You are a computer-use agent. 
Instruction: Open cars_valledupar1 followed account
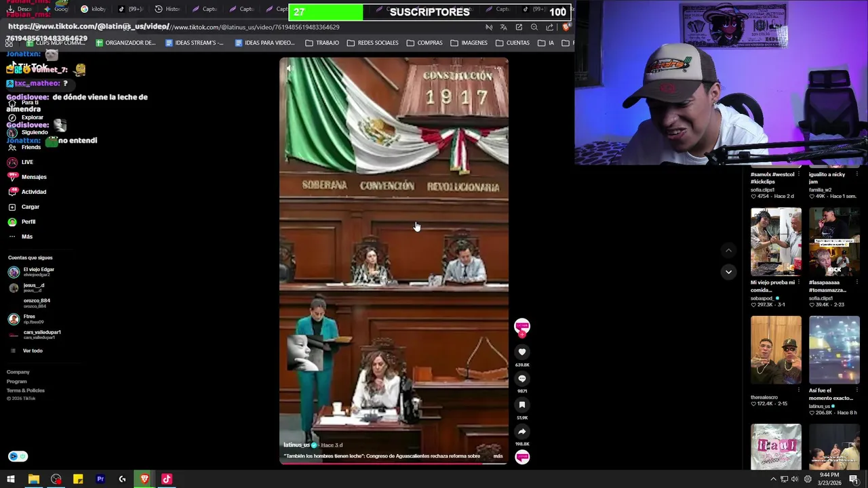click(35, 334)
